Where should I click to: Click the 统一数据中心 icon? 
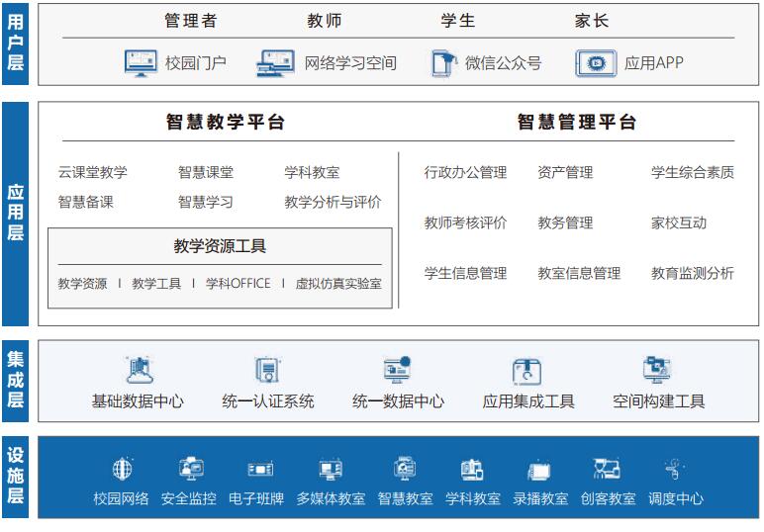click(x=398, y=371)
